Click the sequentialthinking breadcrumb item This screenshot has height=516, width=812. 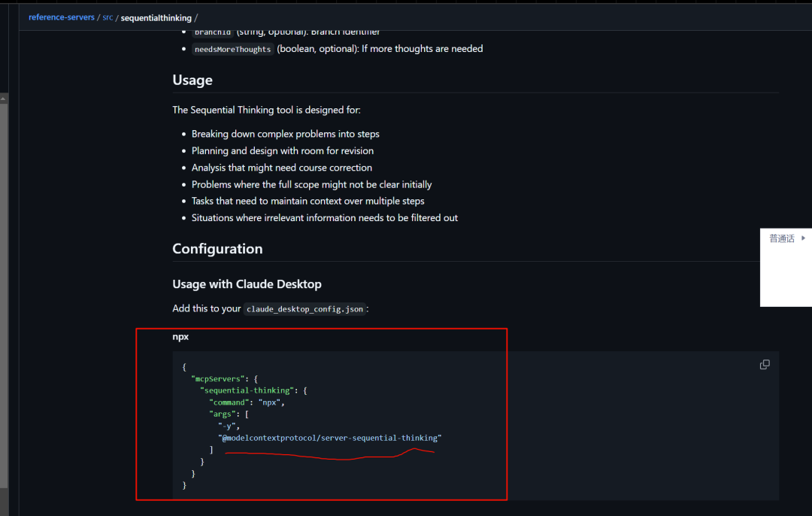click(156, 17)
